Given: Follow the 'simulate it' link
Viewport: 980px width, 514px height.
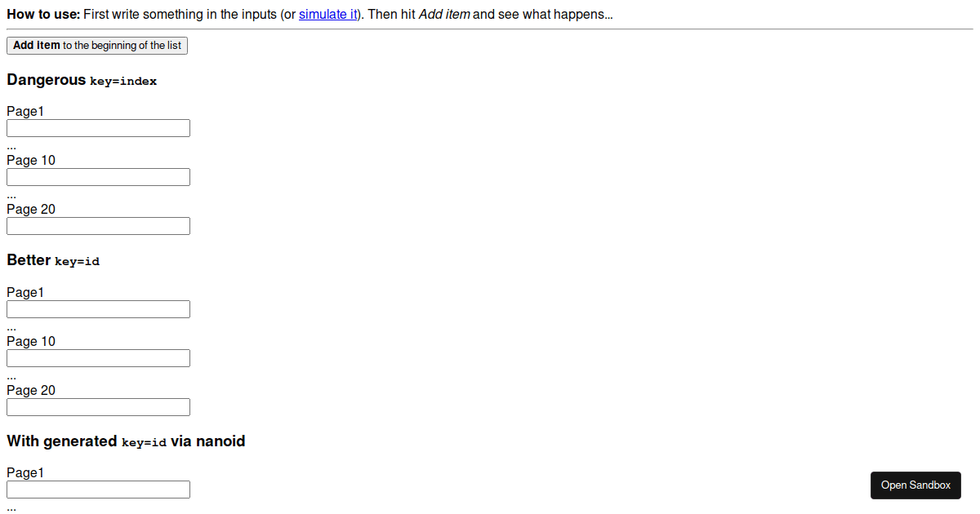Looking at the screenshot, I should click(328, 15).
